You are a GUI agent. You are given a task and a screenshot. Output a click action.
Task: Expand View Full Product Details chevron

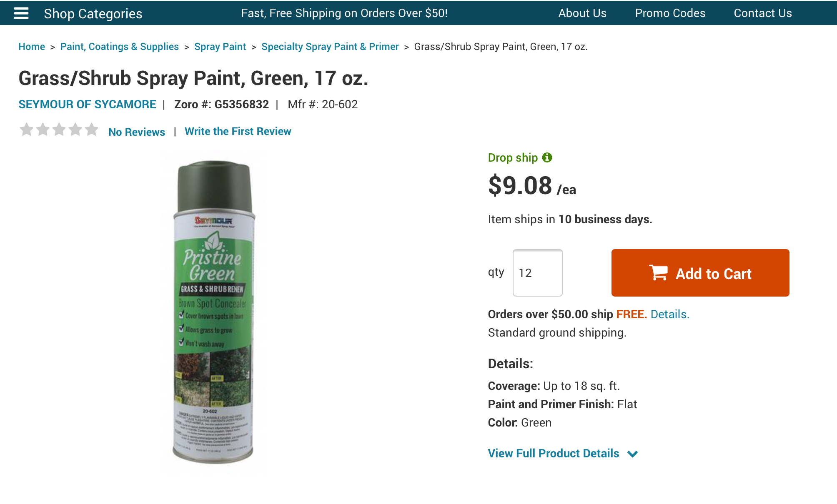coord(632,454)
